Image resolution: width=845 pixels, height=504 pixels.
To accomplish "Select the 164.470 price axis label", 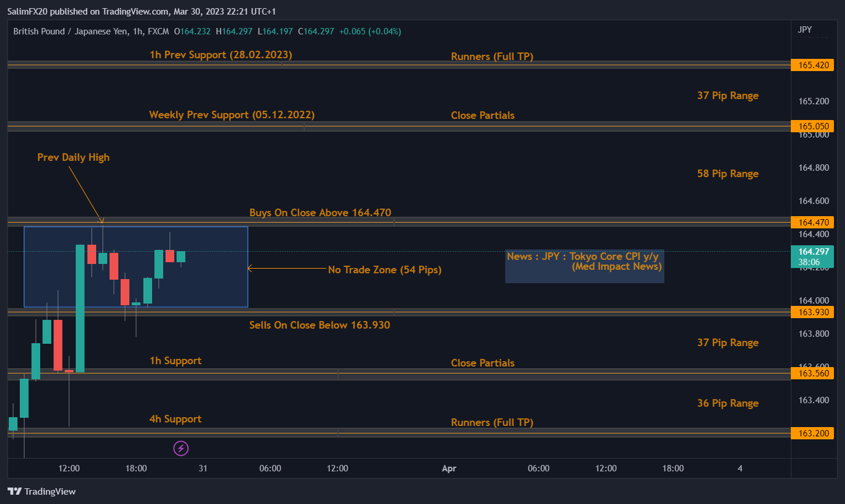I will click(x=812, y=222).
